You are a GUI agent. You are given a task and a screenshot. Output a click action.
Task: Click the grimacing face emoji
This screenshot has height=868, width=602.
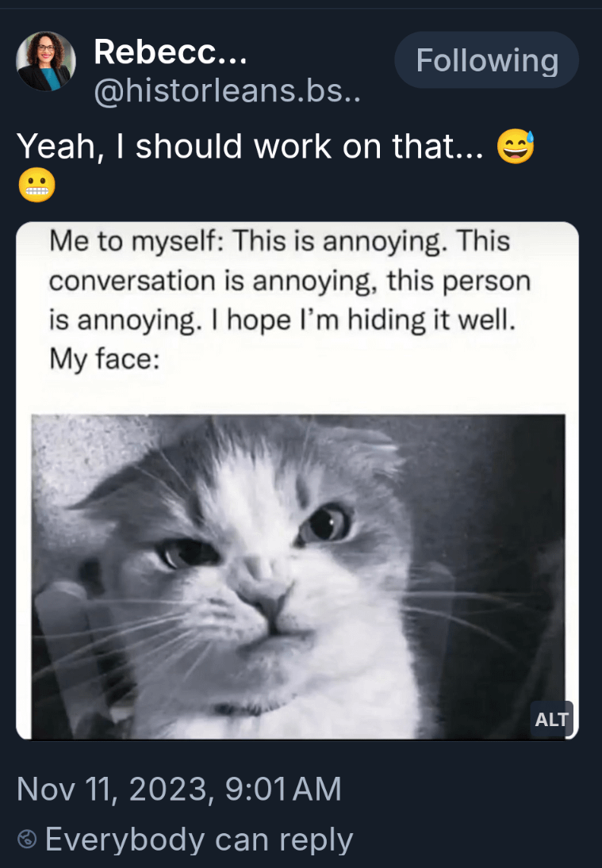(x=36, y=185)
